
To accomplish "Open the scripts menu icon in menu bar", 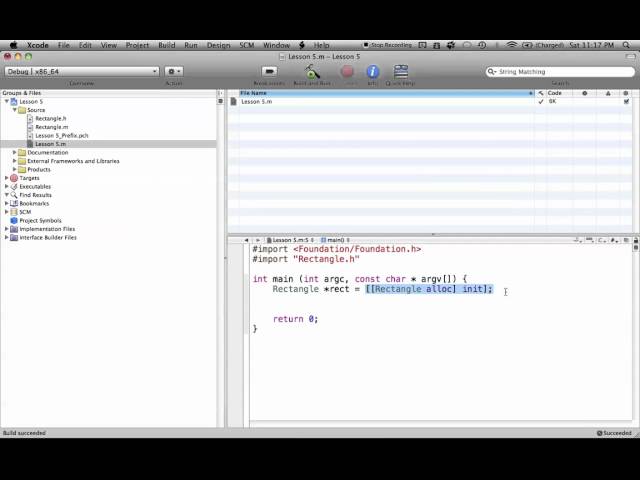I will pos(302,45).
